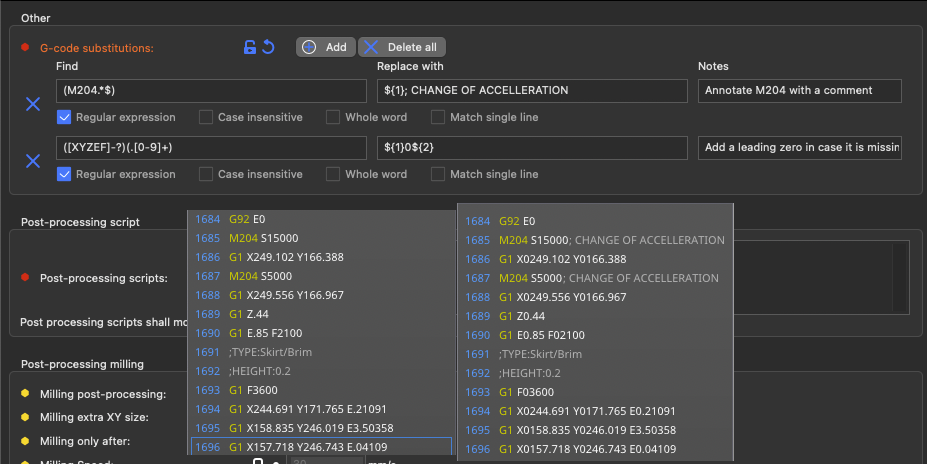Screen dimensions: 927x464
Task: Select line 1696 in the left G-code preview
Action: click(x=322, y=447)
